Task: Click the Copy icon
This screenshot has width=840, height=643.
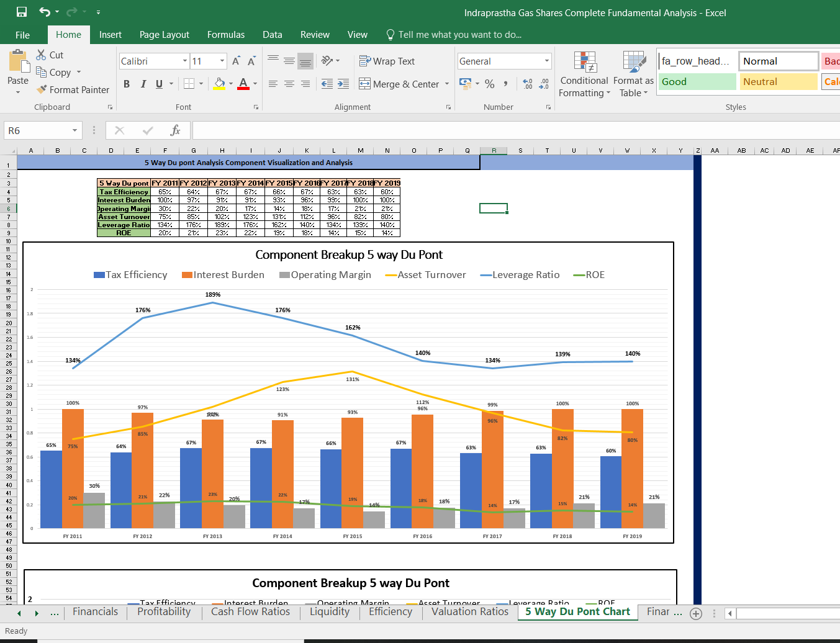Action: pos(41,72)
